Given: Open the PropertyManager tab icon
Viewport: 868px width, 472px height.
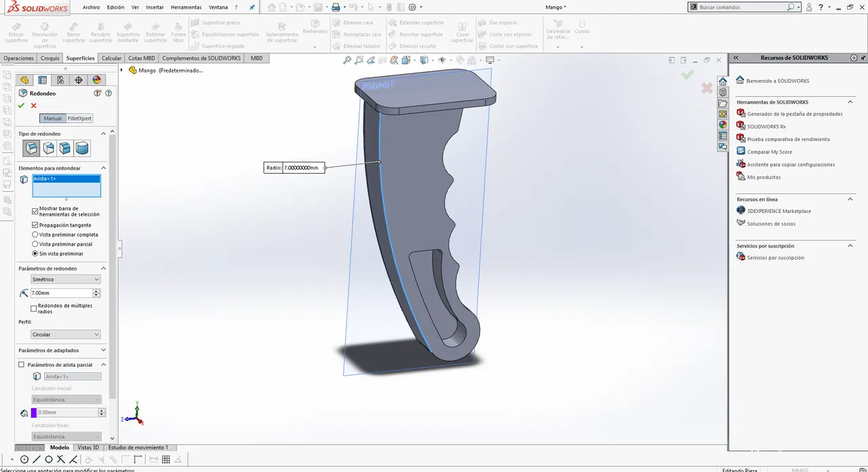Looking at the screenshot, I should tap(43, 80).
